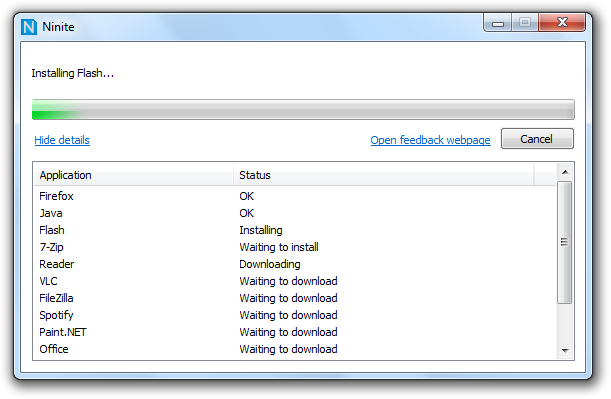Click Waiting to download status for Spotify
611x399 pixels.
pos(288,315)
